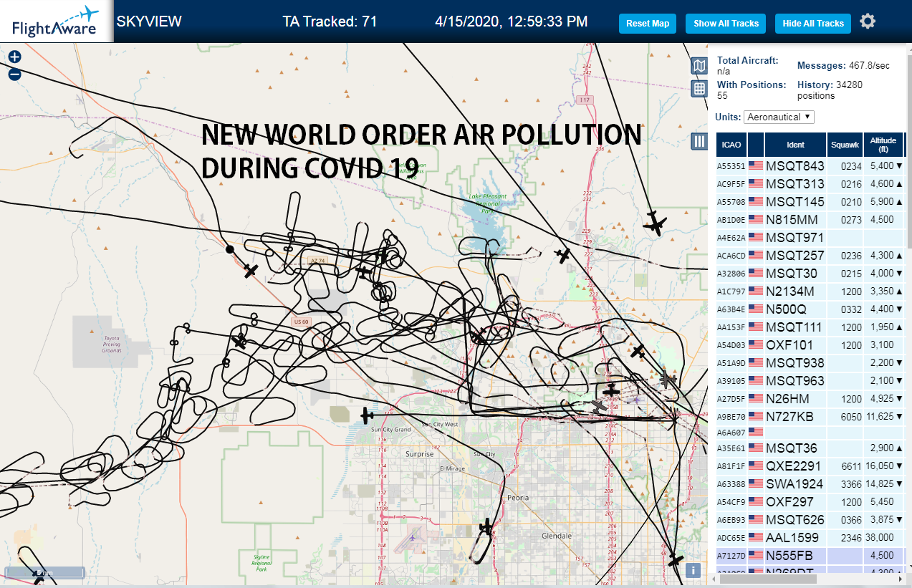This screenshot has height=588, width=912.
Task: Click Show All Tracks button
Action: 726,23
